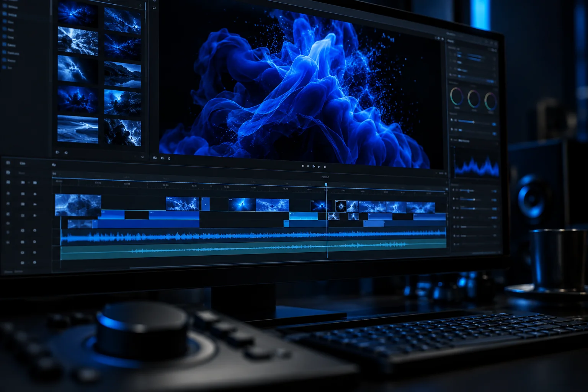Open the mountain lake thumbnail in media bin
The image size is (588, 392).
coord(122,74)
